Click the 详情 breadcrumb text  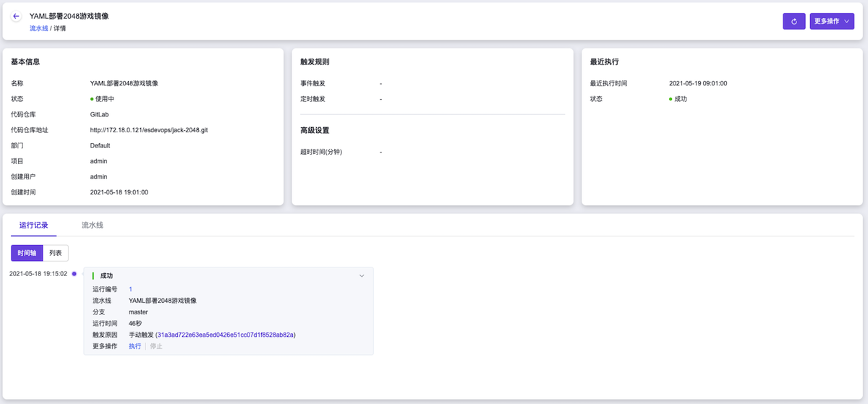[x=60, y=28]
